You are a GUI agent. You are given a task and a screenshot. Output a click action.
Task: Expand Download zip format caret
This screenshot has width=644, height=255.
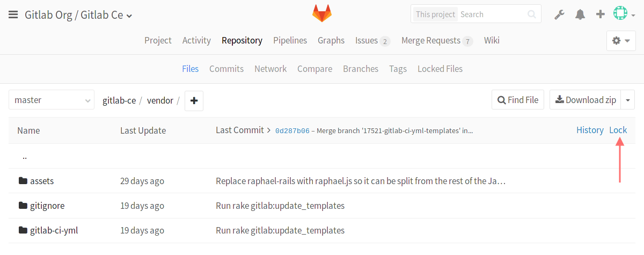click(x=628, y=100)
